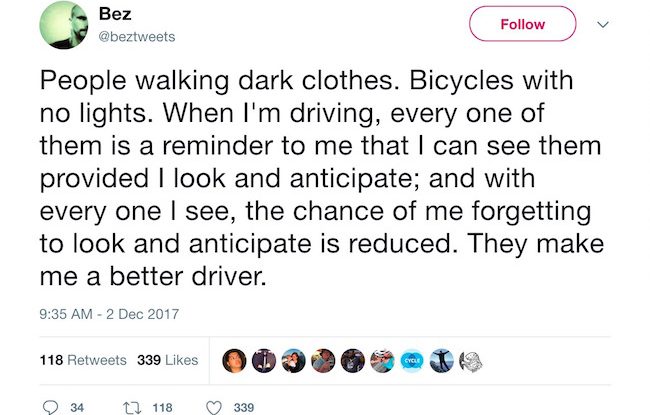Like the tweet with the heart icon

211,407
